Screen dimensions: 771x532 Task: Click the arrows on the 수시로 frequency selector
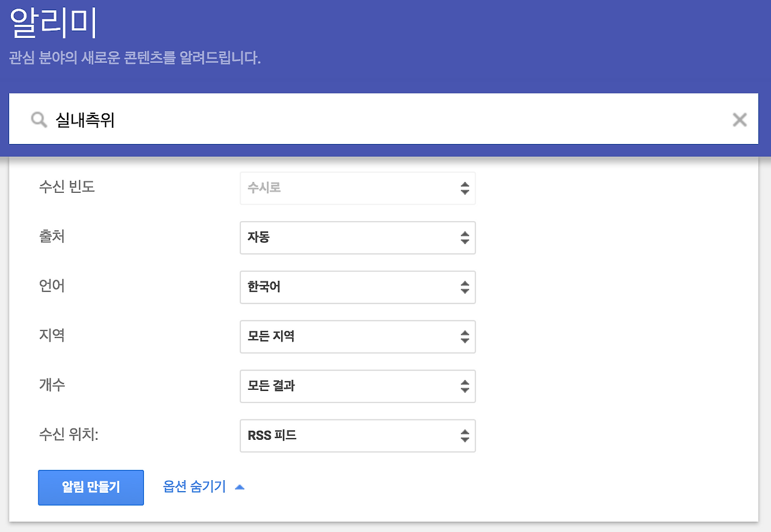[464, 188]
